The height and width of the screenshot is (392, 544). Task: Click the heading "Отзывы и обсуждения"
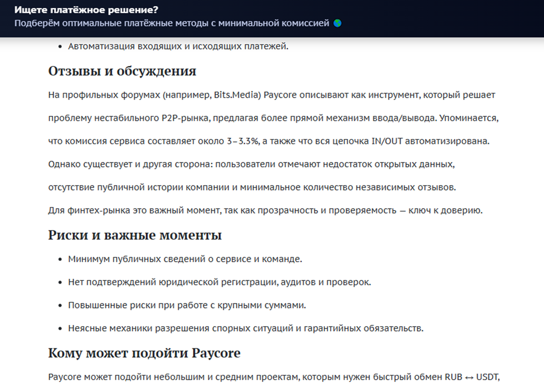[122, 71]
